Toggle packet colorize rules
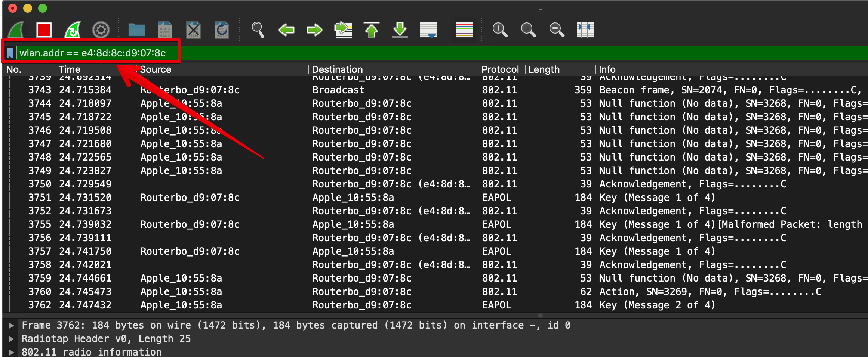 tap(464, 30)
